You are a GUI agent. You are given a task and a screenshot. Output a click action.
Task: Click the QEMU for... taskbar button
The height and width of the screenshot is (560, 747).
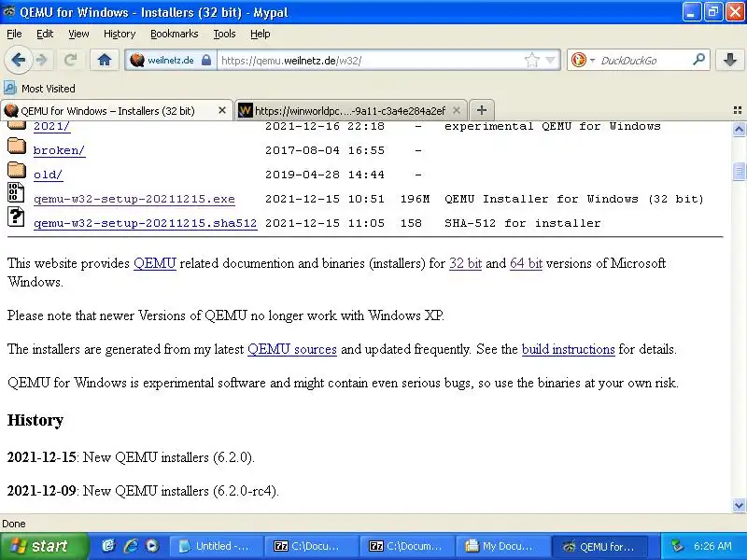pos(599,546)
